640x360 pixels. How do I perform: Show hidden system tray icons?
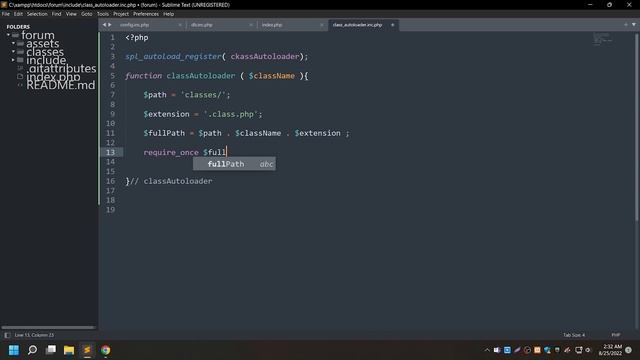tap(487, 350)
